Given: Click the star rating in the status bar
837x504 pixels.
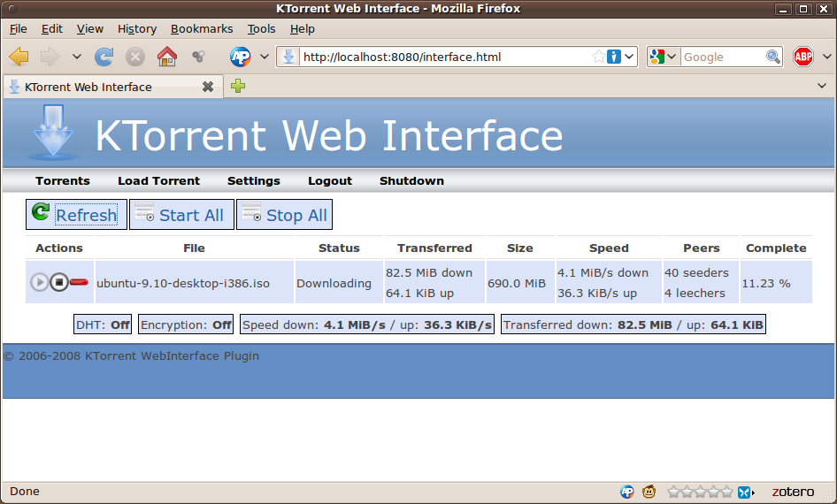Looking at the screenshot, I should [x=701, y=492].
